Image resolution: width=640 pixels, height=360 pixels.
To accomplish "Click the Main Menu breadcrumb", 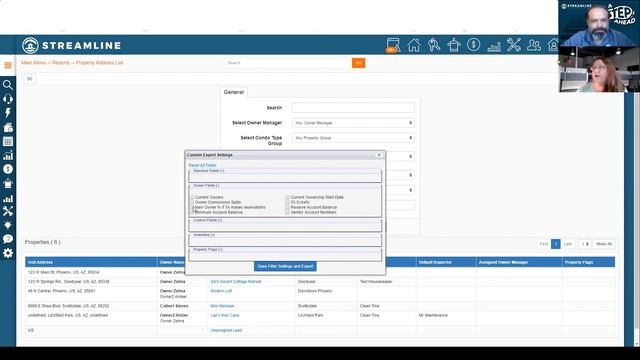I will pos(33,63).
